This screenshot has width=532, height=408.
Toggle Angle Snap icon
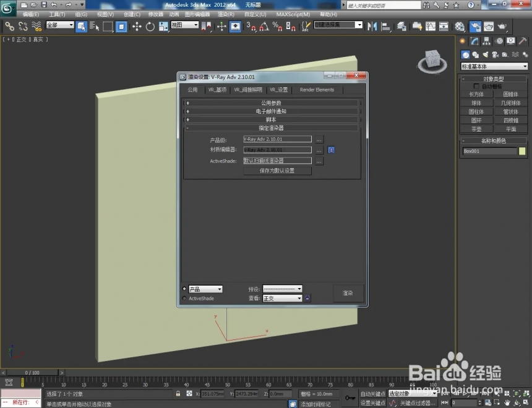click(264, 27)
